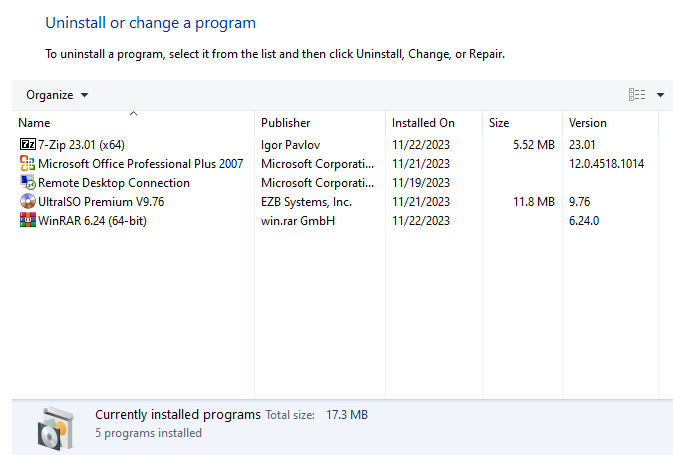673x455 pixels.
Task: Click version 6.24.0 cell
Action: click(x=584, y=221)
